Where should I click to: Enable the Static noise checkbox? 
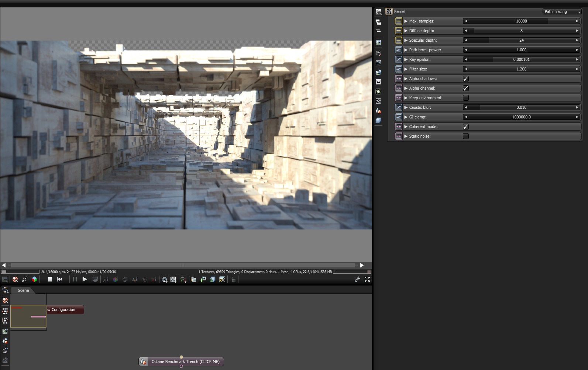[466, 136]
